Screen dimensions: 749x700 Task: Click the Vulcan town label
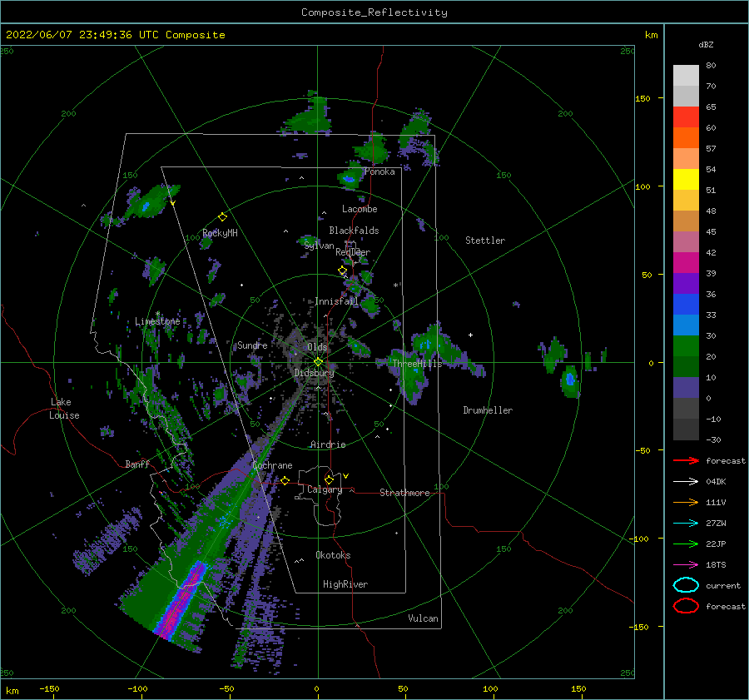[x=424, y=618]
